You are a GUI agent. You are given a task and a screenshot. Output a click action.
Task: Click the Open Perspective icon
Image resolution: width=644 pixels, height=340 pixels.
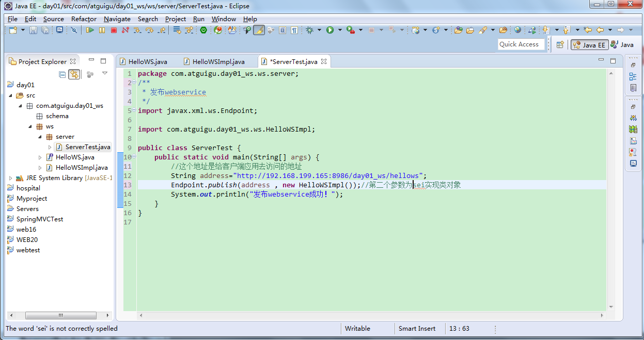tap(560, 45)
